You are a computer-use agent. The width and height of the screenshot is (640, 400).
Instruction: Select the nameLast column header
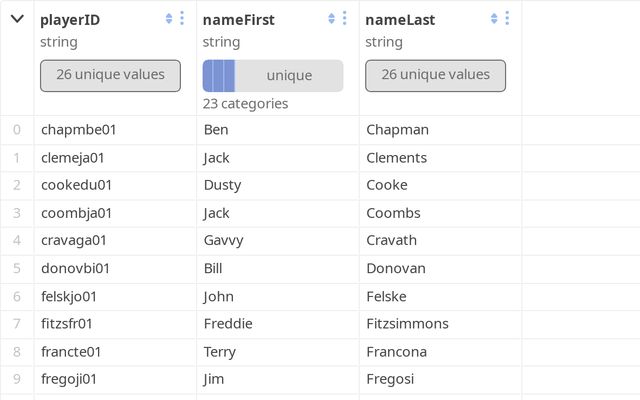pos(399,19)
